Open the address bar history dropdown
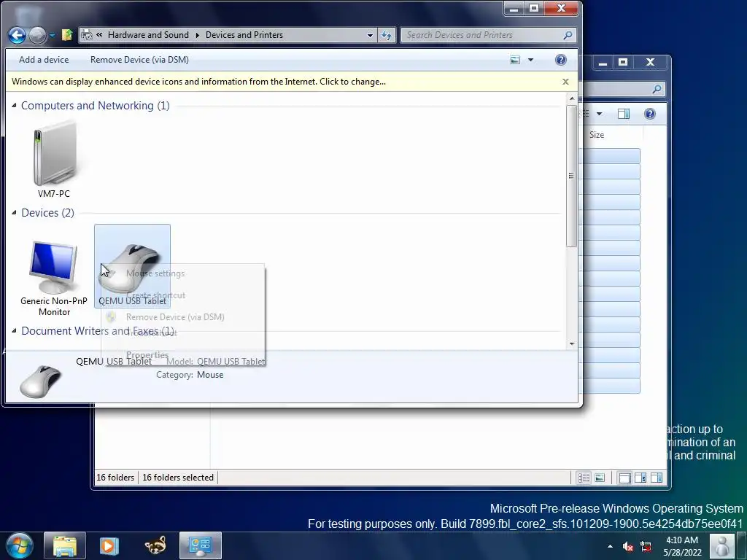Screen dimensions: 747x560 370,35
